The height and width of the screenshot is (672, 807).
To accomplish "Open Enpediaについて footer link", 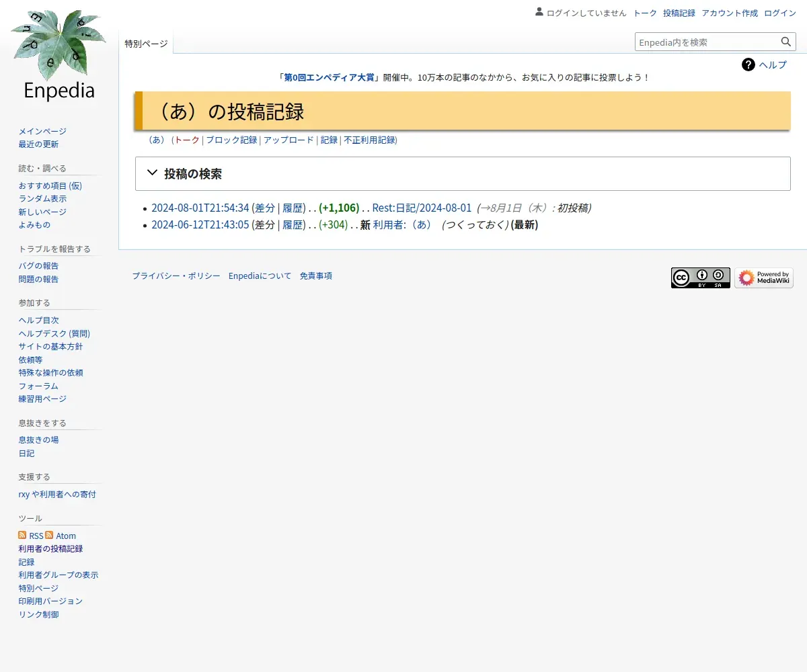I will pyautogui.click(x=260, y=276).
